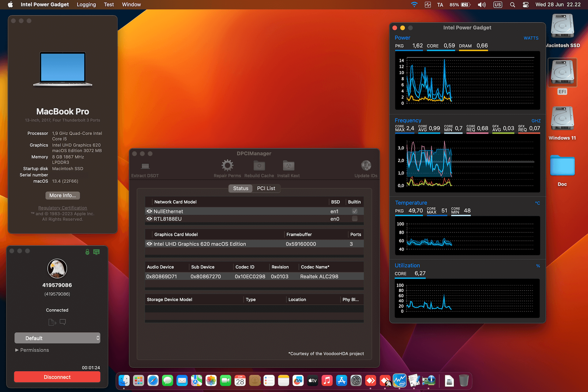Viewport: 588px width, 392px height.
Task: Open the Regulatory Certification link
Action: coord(62,208)
